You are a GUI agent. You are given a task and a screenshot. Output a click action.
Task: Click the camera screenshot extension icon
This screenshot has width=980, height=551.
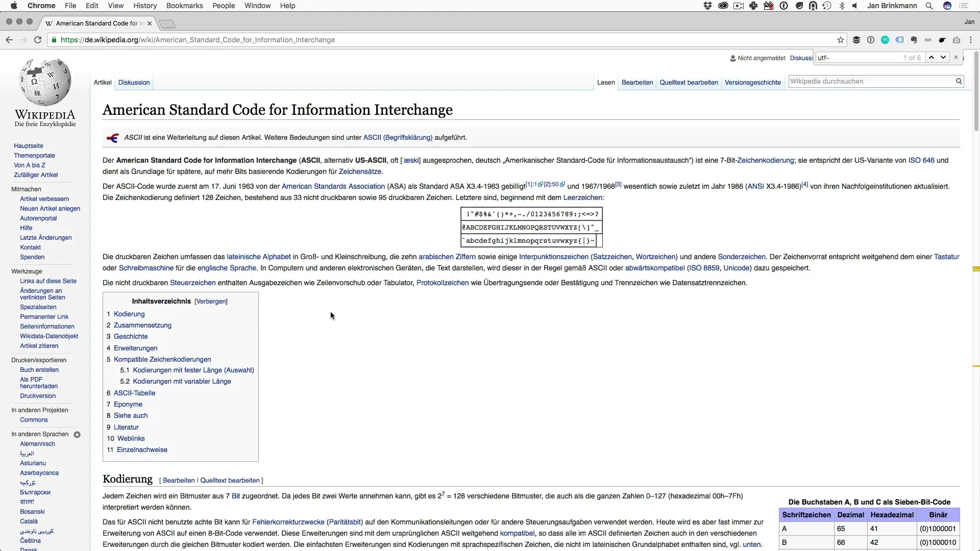(957, 40)
